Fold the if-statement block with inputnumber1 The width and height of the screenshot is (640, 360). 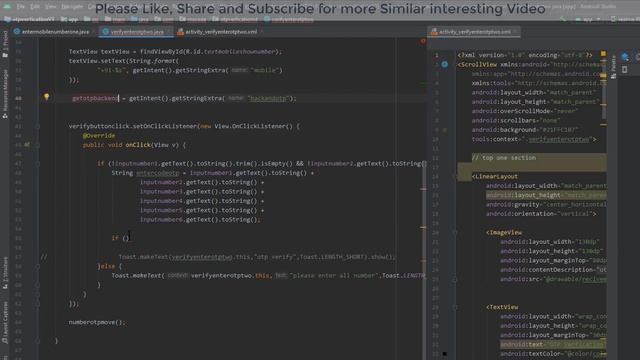point(38,164)
